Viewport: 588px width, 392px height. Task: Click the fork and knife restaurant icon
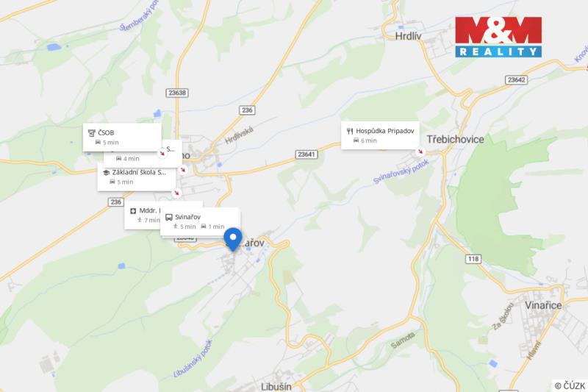350,131
